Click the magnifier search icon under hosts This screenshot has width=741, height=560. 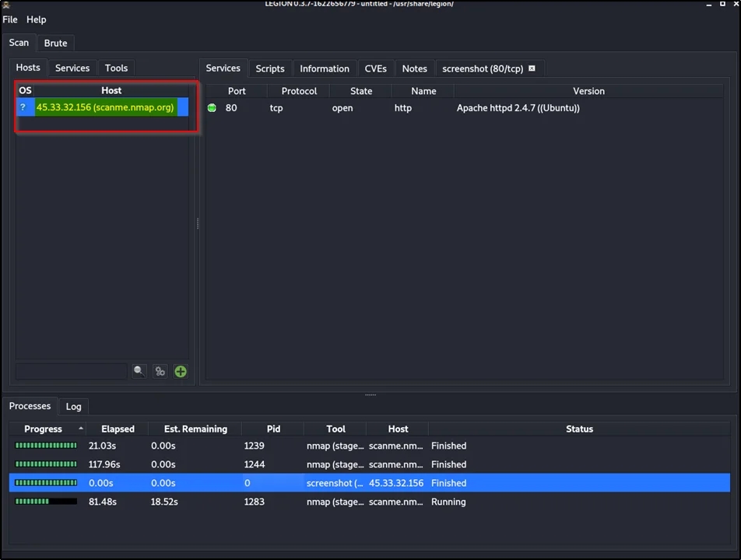click(139, 372)
